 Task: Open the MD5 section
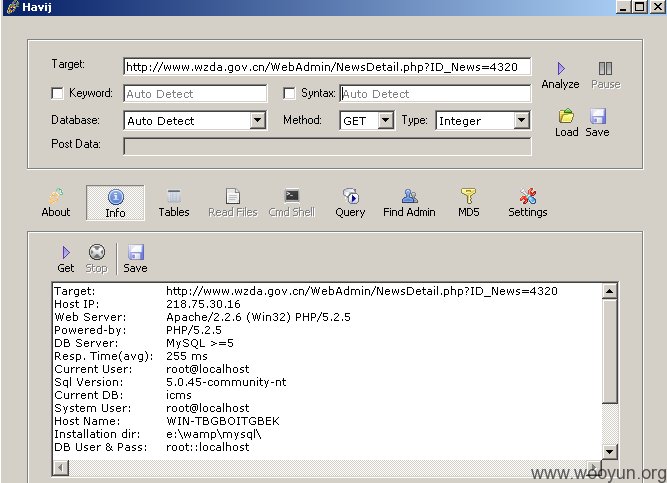click(468, 203)
